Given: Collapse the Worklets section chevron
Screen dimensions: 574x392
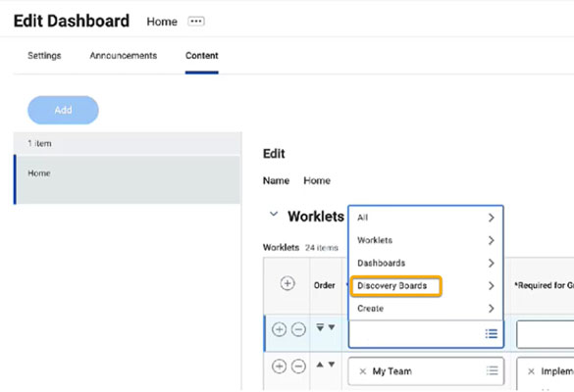Looking at the screenshot, I should pos(274,215).
